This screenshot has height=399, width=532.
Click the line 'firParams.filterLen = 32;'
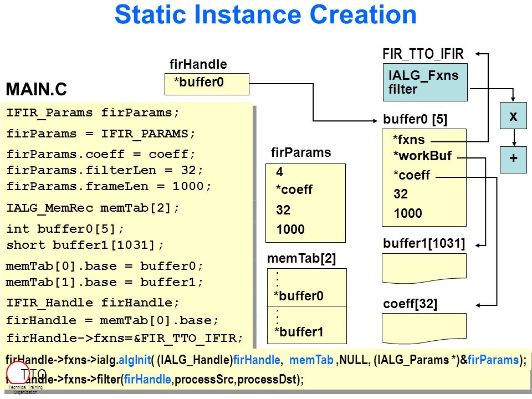[x=105, y=170]
